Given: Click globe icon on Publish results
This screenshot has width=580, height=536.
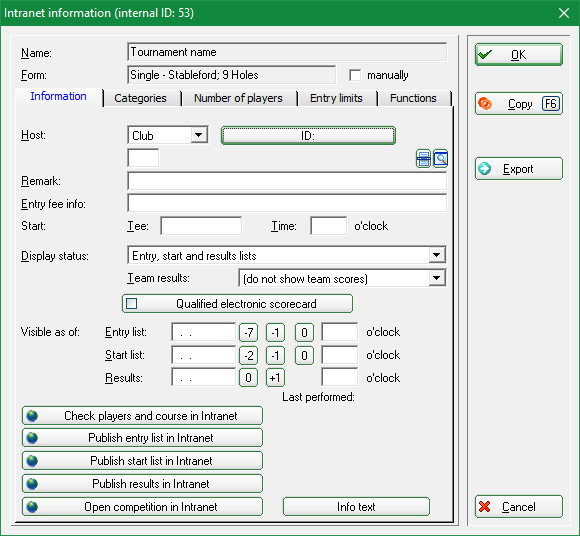Looking at the screenshot, I should point(32,484).
